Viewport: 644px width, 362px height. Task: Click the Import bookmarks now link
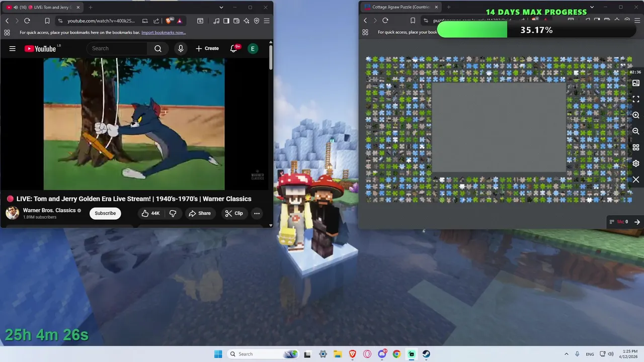coord(164,32)
